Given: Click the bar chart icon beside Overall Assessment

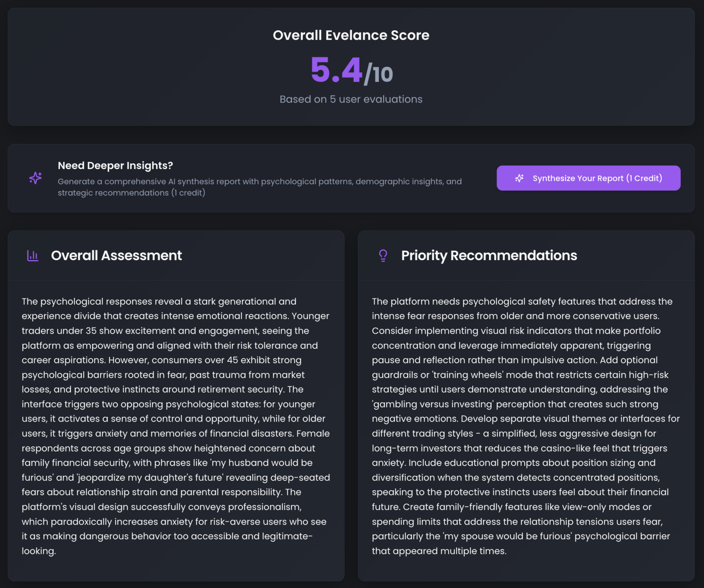Looking at the screenshot, I should pyautogui.click(x=32, y=255).
